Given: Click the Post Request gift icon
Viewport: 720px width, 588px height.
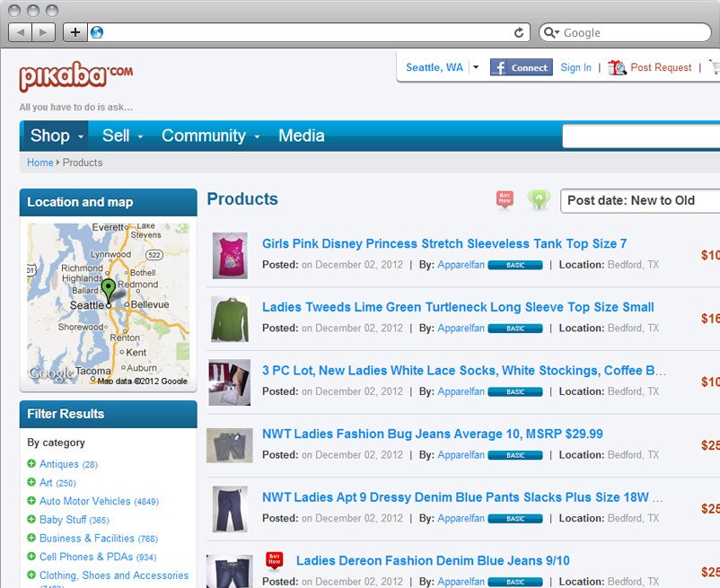Looking at the screenshot, I should pyautogui.click(x=617, y=67).
